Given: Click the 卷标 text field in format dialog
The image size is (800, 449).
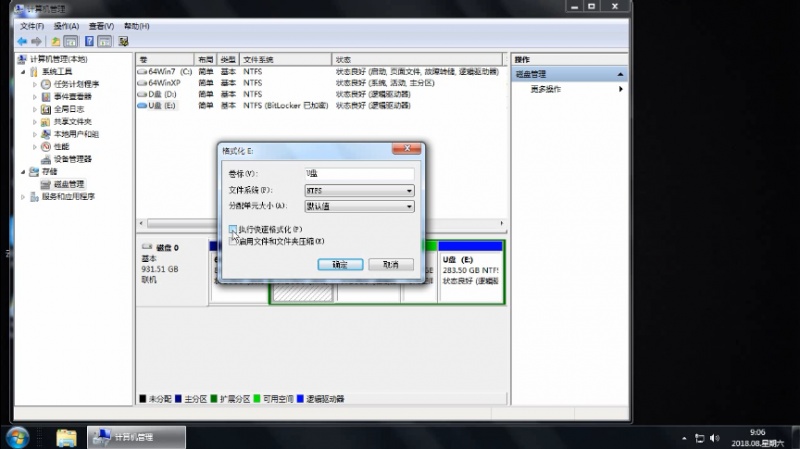Looking at the screenshot, I should (359, 173).
